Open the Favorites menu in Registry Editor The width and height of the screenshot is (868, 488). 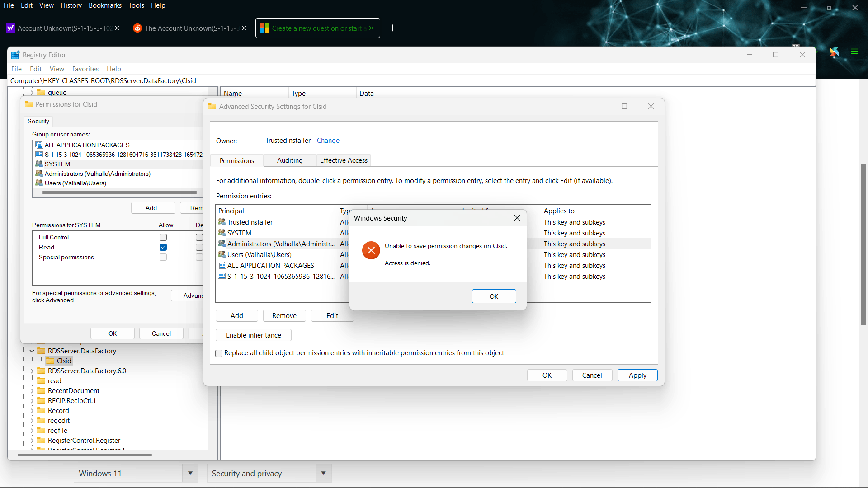click(x=85, y=69)
